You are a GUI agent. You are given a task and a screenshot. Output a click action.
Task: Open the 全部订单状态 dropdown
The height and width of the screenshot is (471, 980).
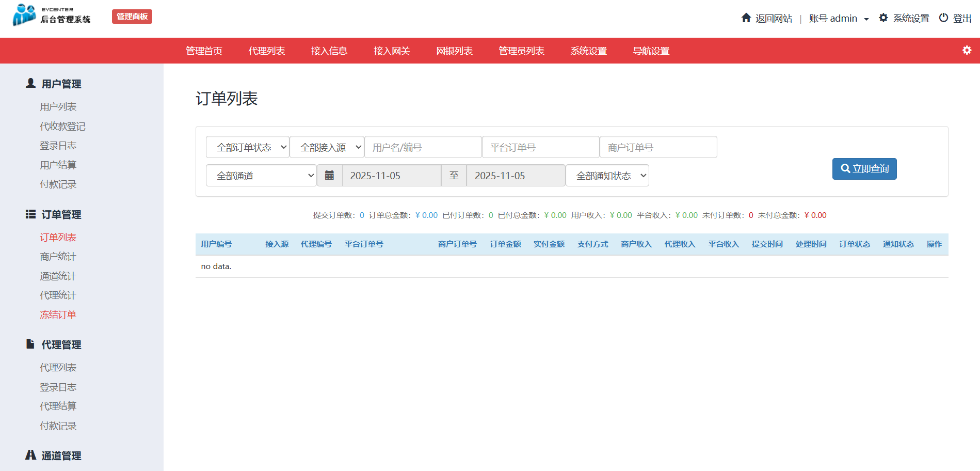coord(247,147)
